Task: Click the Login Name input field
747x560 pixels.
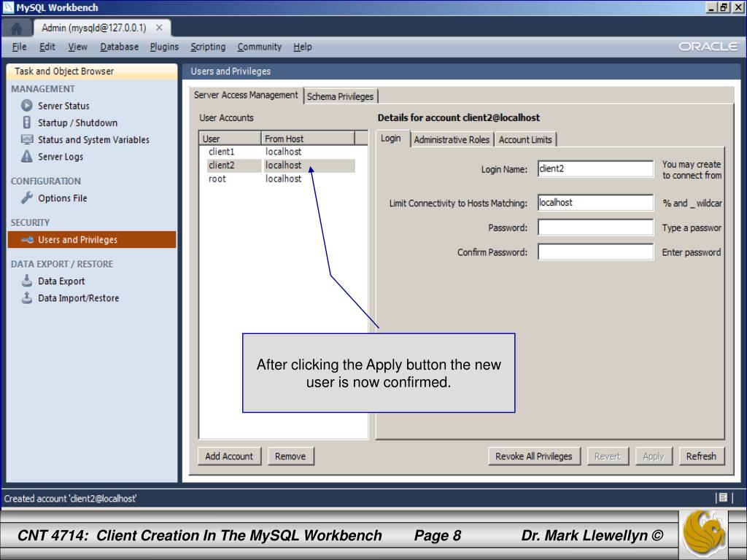Action: (595, 168)
